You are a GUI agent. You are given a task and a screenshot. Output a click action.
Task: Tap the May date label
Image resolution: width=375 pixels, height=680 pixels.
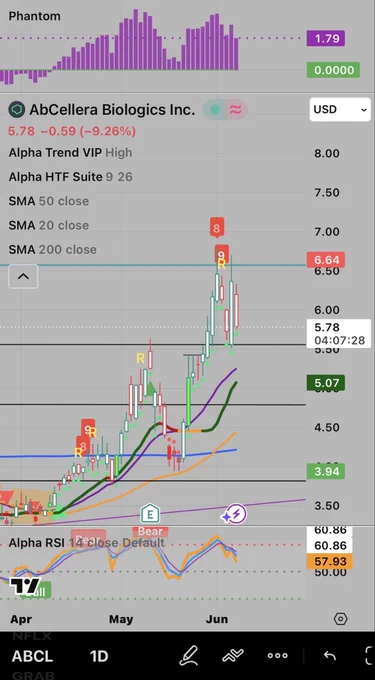(121, 619)
